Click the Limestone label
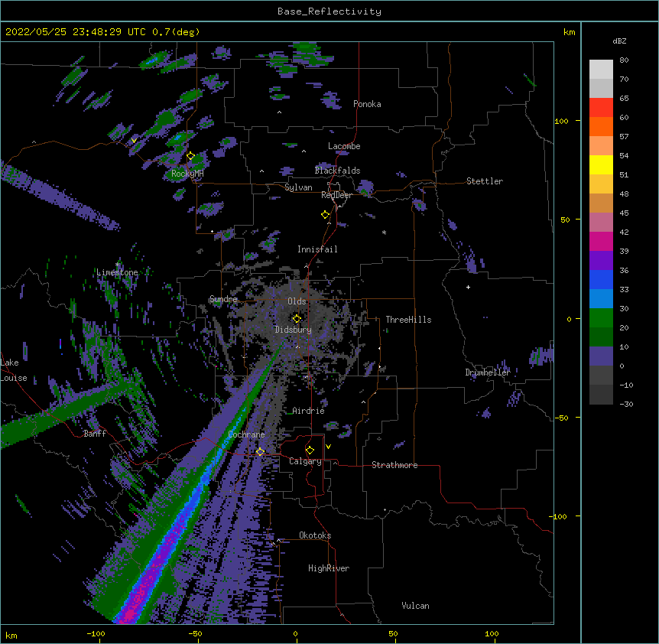This screenshot has width=659, height=644. click(117, 272)
